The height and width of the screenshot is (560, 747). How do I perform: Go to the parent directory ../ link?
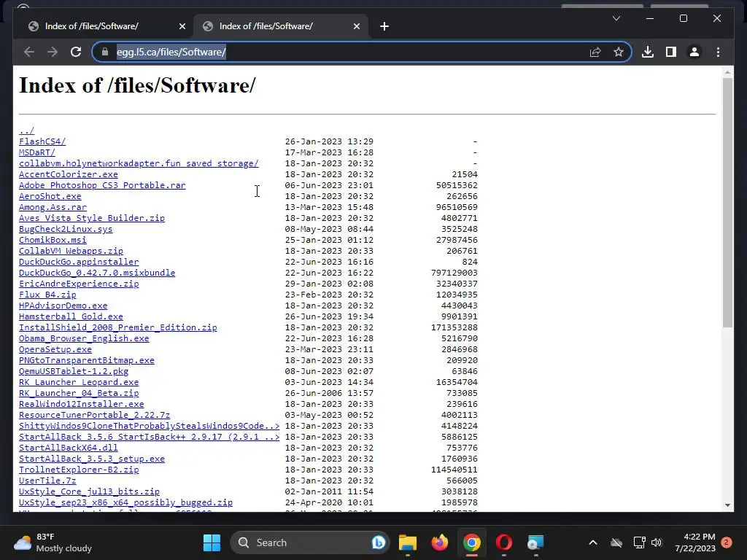[x=27, y=131]
